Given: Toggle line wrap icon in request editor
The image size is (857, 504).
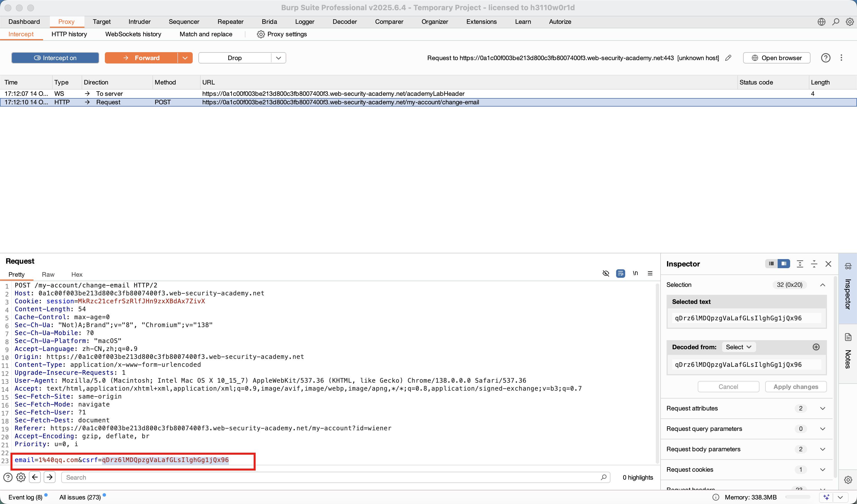Looking at the screenshot, I should click(620, 274).
